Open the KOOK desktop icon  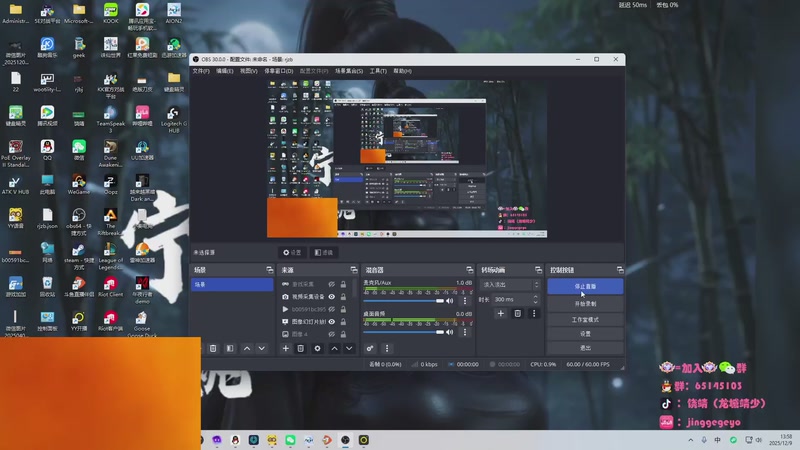(x=110, y=13)
